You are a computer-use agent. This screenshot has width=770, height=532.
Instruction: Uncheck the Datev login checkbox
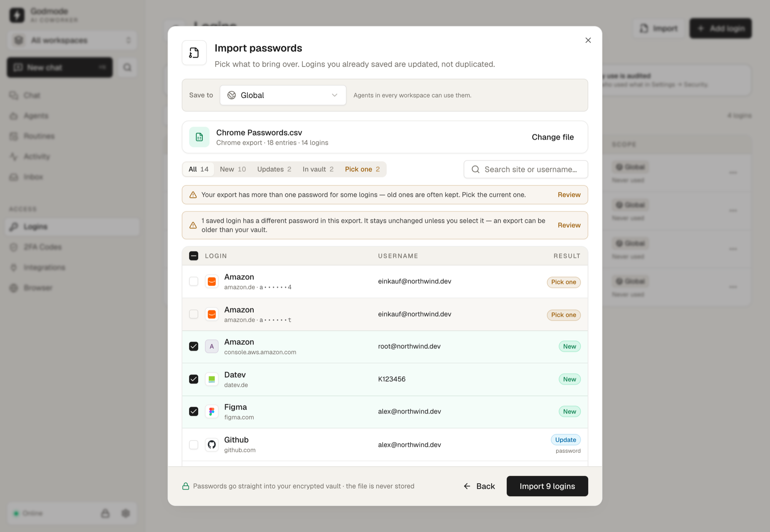(x=194, y=379)
